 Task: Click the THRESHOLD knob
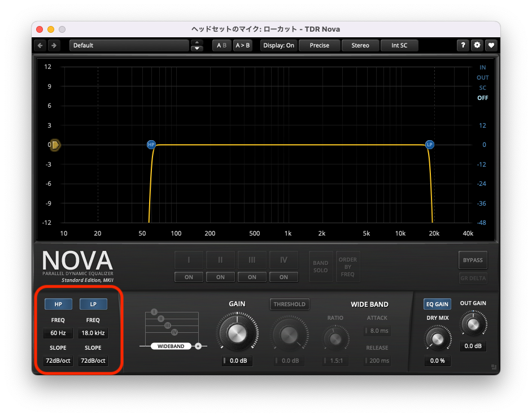(x=289, y=335)
